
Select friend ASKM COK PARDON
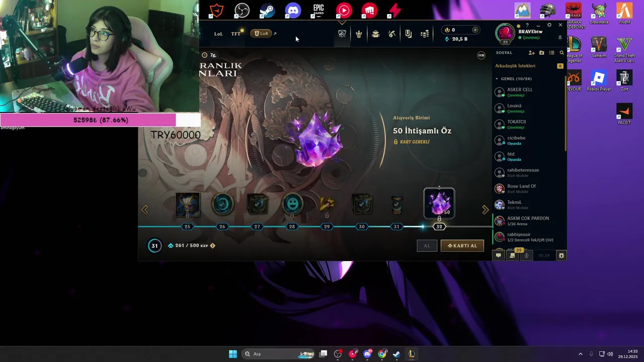[529, 221]
